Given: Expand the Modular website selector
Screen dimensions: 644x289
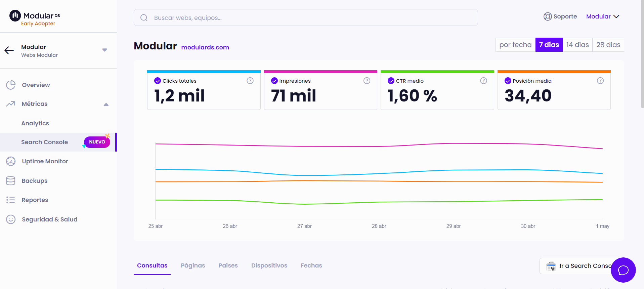Looking at the screenshot, I should click(104, 50).
